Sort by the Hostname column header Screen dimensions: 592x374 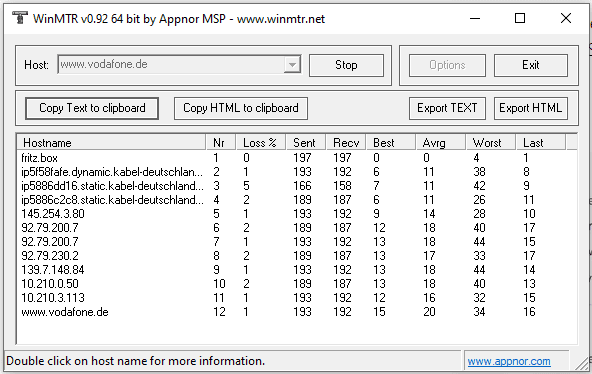(111, 143)
